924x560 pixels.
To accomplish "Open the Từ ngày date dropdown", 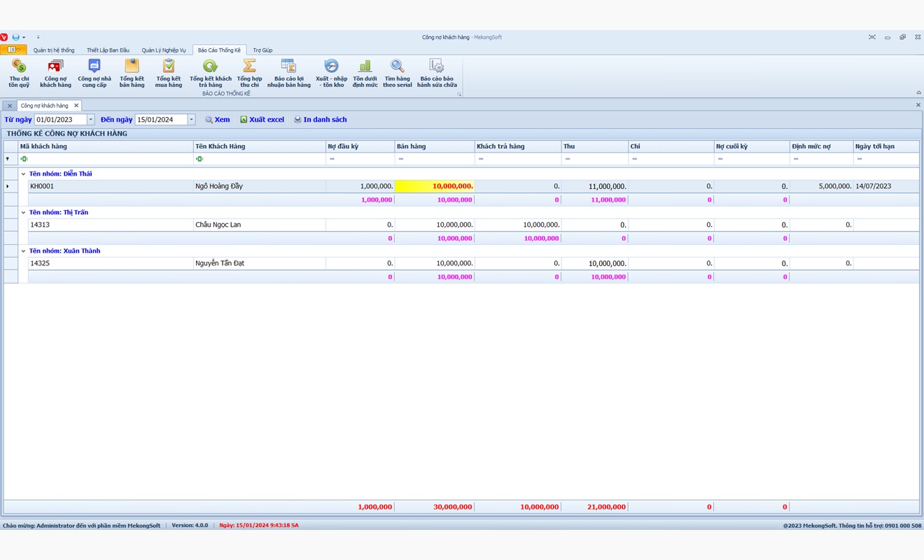I will click(90, 120).
